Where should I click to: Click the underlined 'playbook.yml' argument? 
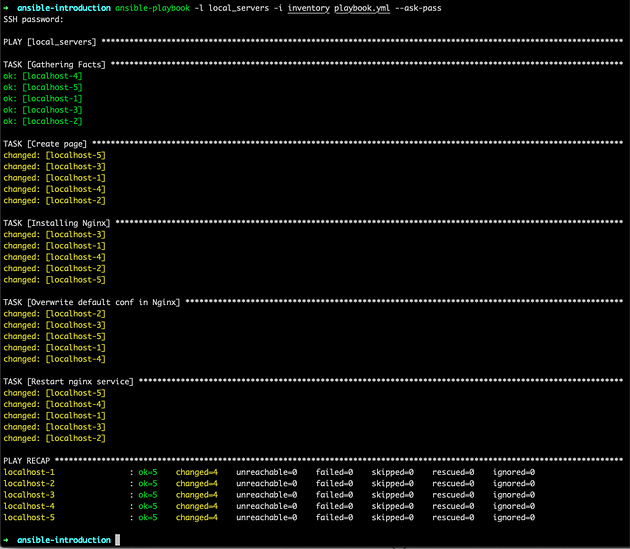362,8
